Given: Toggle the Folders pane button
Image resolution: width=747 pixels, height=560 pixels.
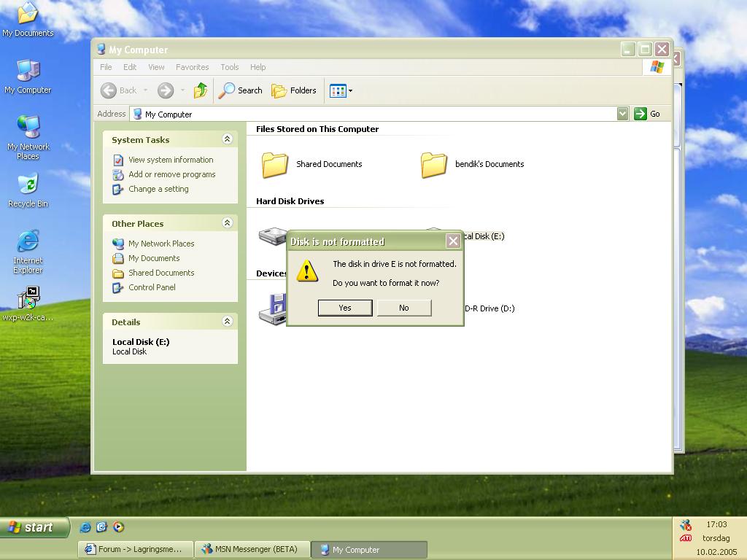Looking at the screenshot, I should (x=294, y=90).
